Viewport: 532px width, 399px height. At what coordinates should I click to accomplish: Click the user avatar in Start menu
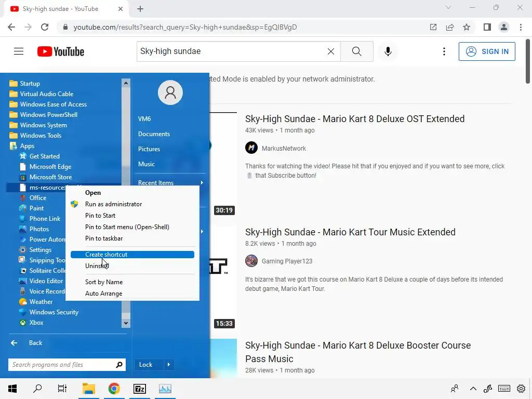(x=170, y=92)
